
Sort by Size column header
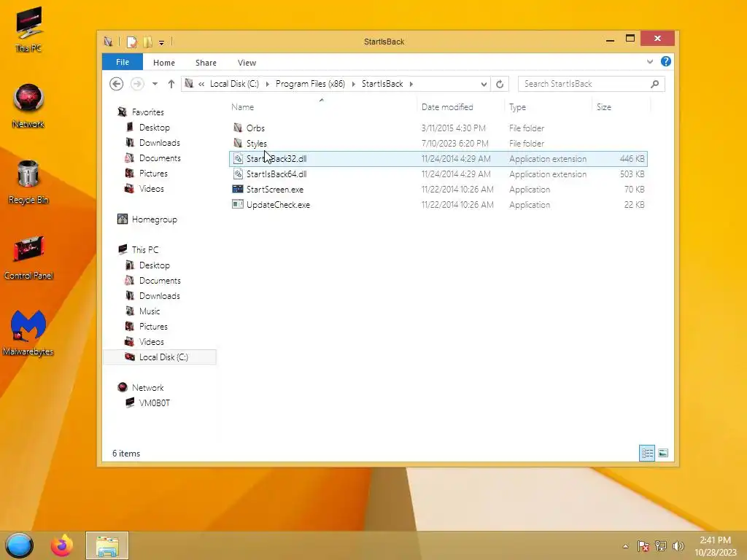click(x=622, y=107)
